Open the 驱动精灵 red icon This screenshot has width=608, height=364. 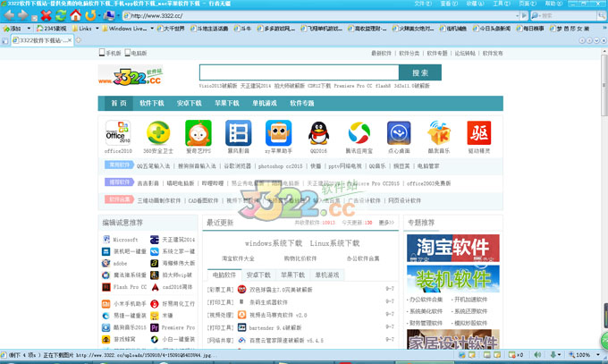(479, 132)
